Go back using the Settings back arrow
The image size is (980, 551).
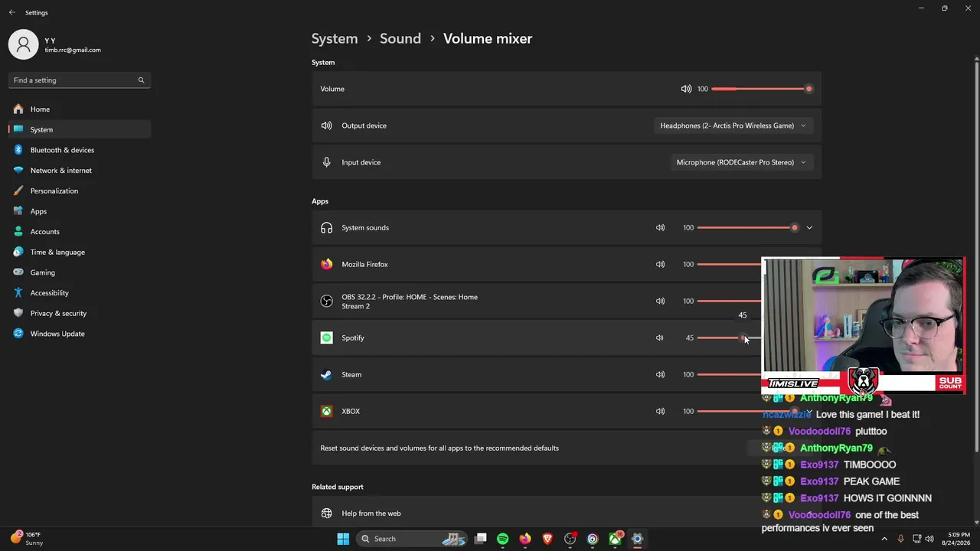(x=12, y=12)
